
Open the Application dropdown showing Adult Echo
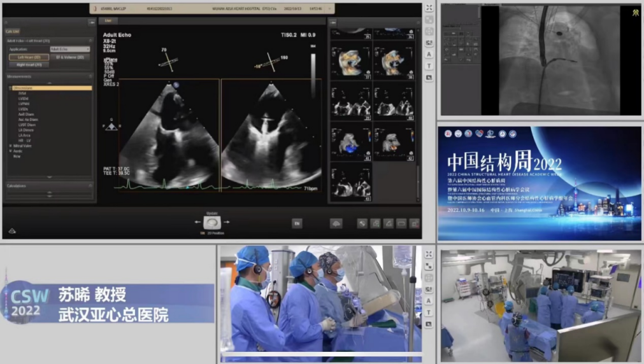[x=69, y=49]
